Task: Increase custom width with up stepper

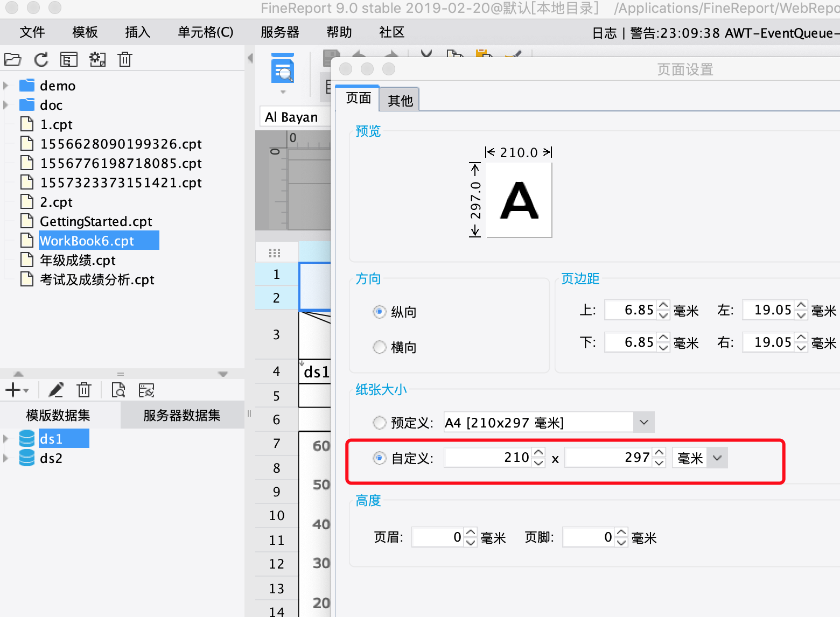Action: click(538, 453)
